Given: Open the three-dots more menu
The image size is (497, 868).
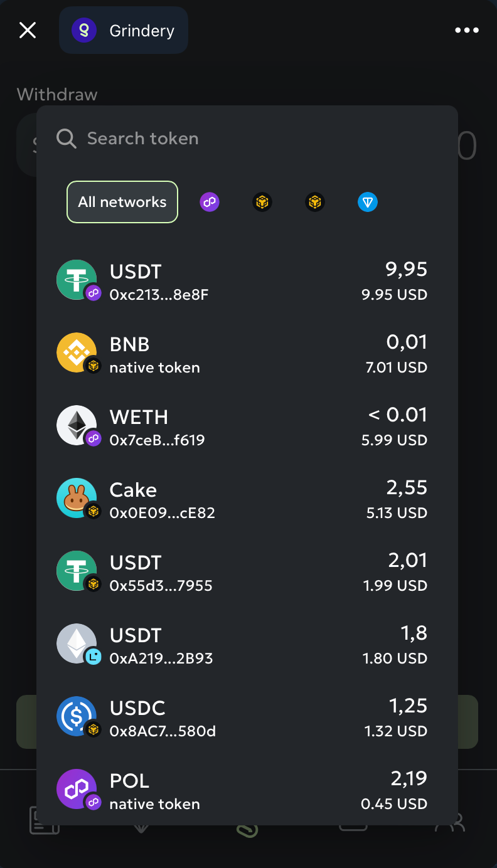Looking at the screenshot, I should point(467,30).
